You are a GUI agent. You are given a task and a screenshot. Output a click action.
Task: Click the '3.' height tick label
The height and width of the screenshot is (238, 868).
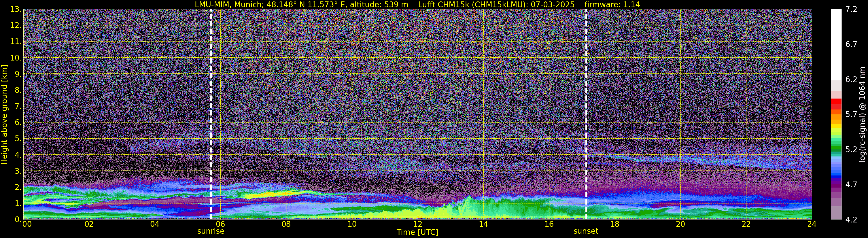click(18, 171)
